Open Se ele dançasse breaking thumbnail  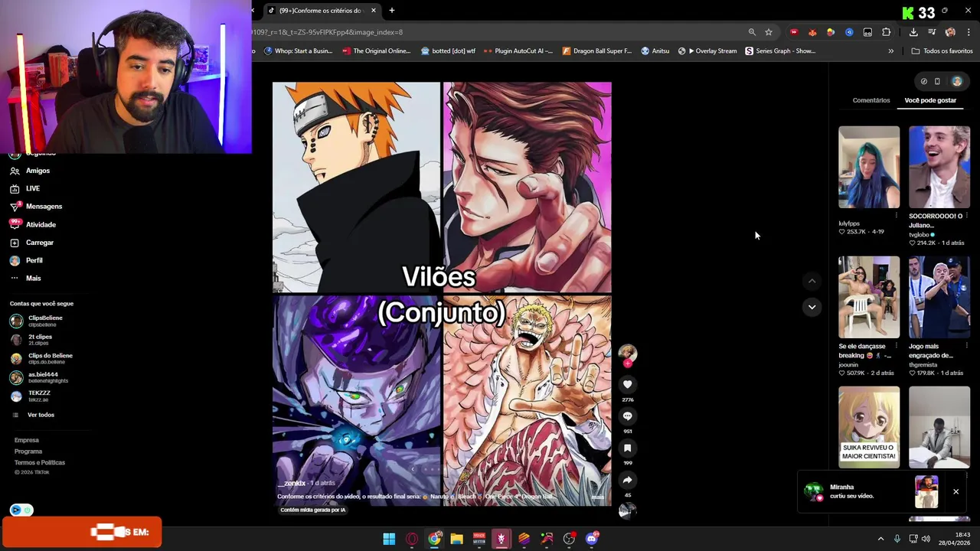(x=869, y=297)
